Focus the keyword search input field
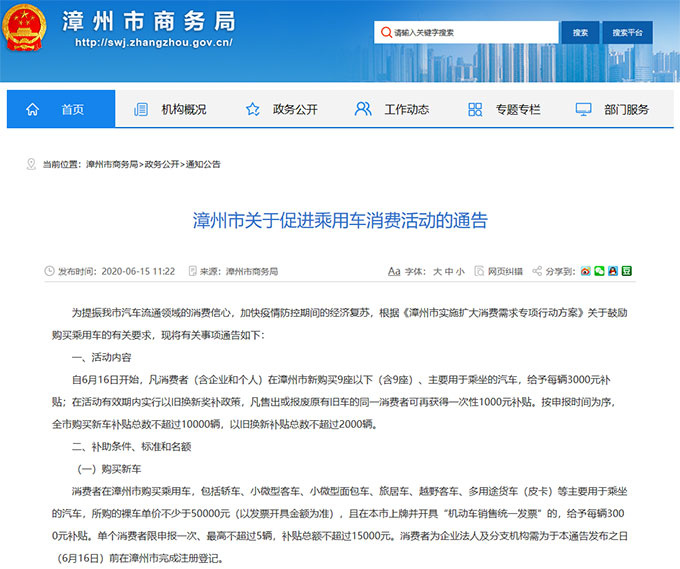 466,33
